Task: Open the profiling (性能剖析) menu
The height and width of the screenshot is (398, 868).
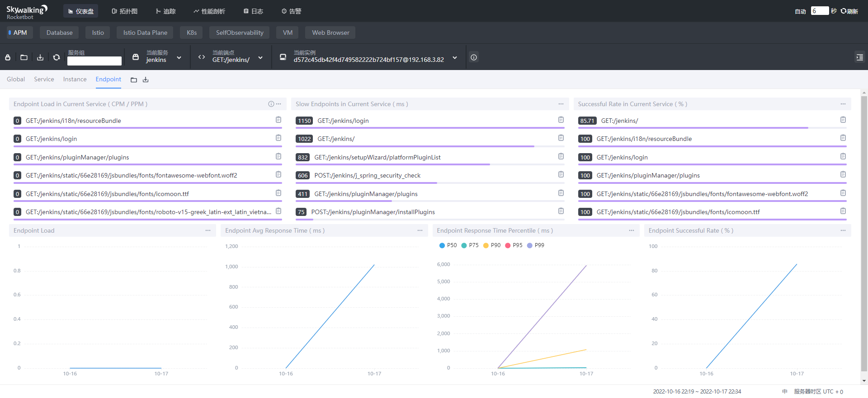Action: (x=209, y=11)
